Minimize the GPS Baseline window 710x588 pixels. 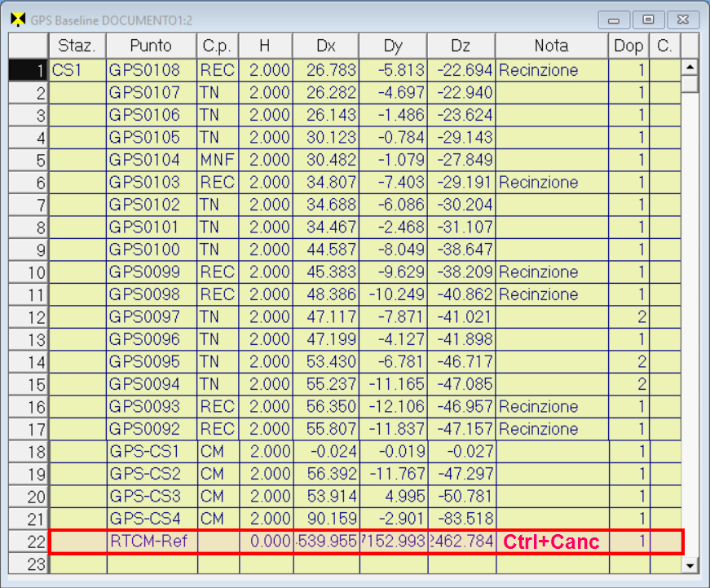point(613,19)
